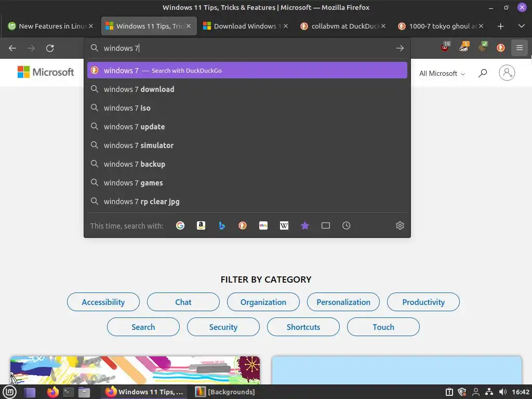Filter by Search category
This screenshot has height=399, width=532.
tap(143, 327)
